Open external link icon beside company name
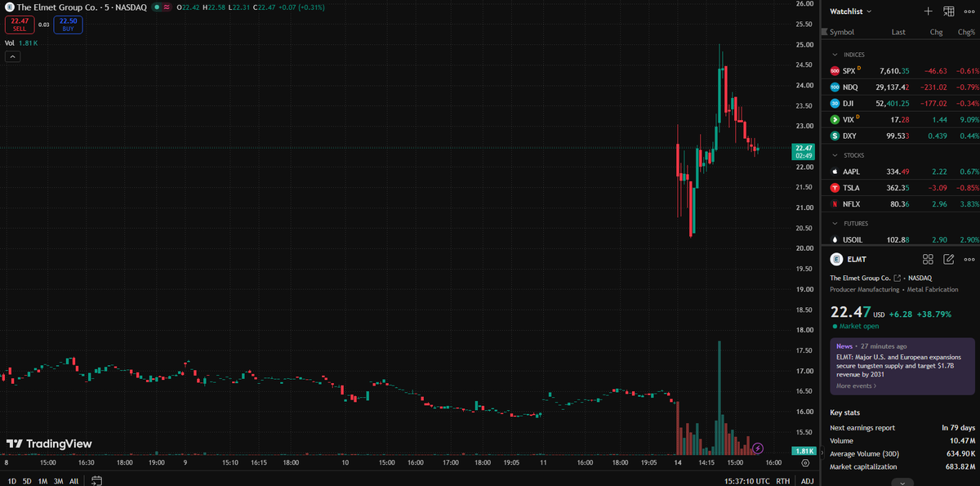The image size is (980, 486). [898, 279]
